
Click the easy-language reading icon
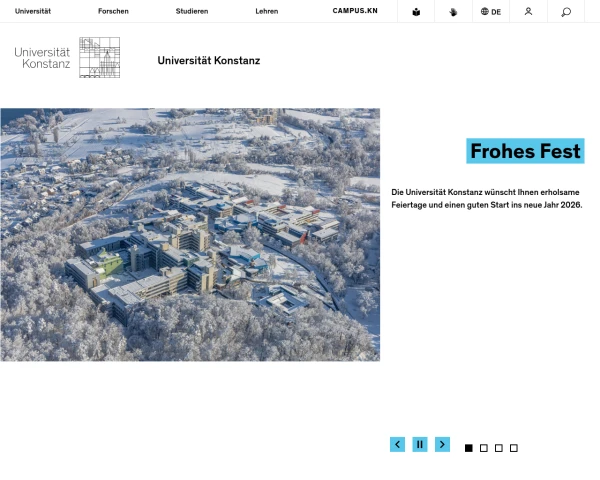point(416,12)
